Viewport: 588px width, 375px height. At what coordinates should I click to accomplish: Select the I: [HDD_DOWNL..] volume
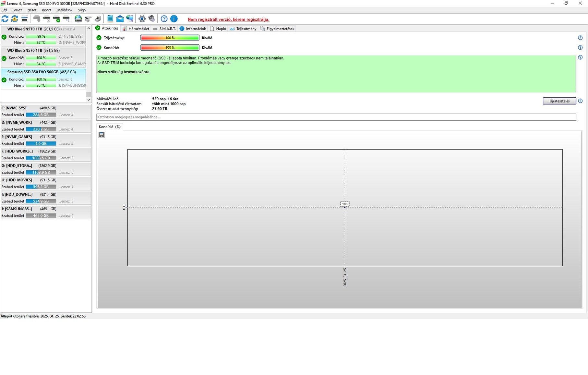(46, 198)
